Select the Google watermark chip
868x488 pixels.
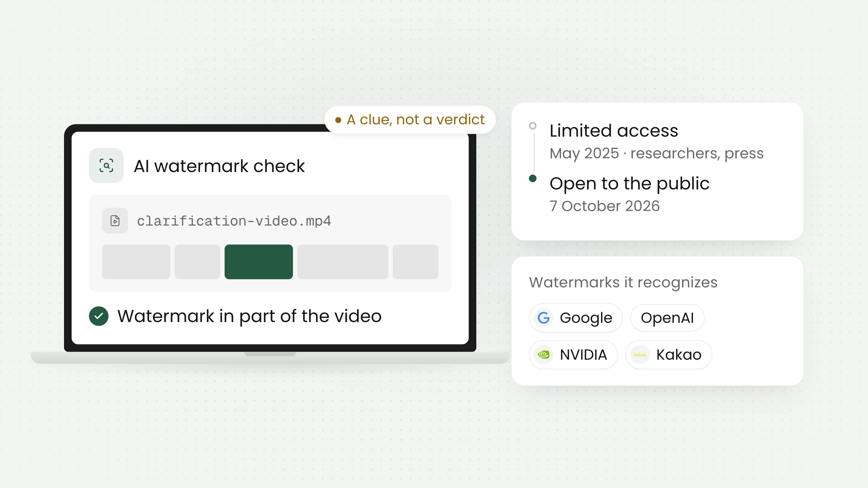pos(576,318)
